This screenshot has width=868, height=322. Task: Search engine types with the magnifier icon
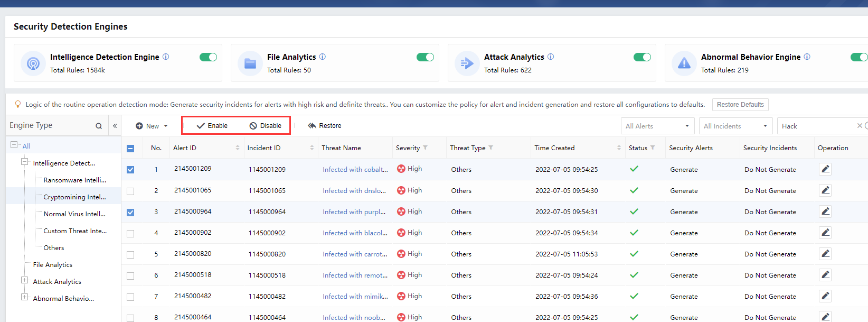click(x=99, y=126)
